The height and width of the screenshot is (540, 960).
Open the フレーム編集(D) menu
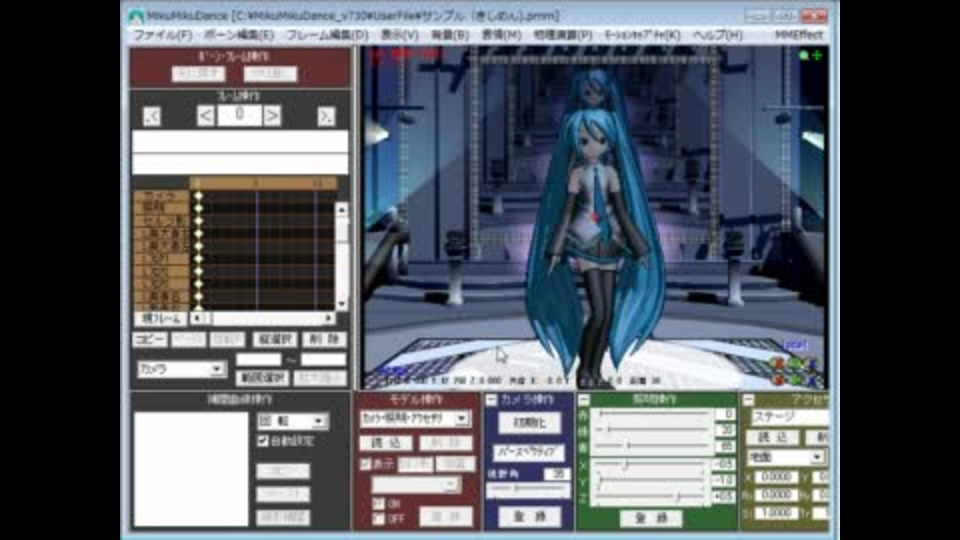[x=327, y=35]
